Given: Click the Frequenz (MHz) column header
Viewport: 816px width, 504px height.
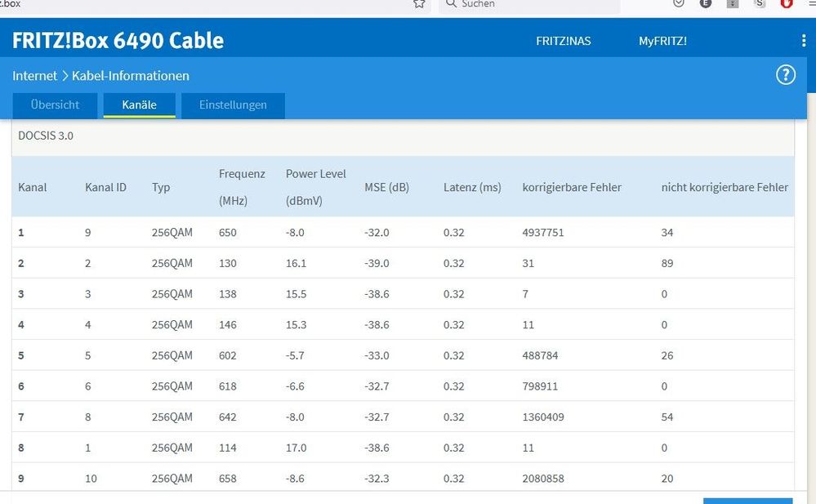Looking at the screenshot, I should 242,187.
